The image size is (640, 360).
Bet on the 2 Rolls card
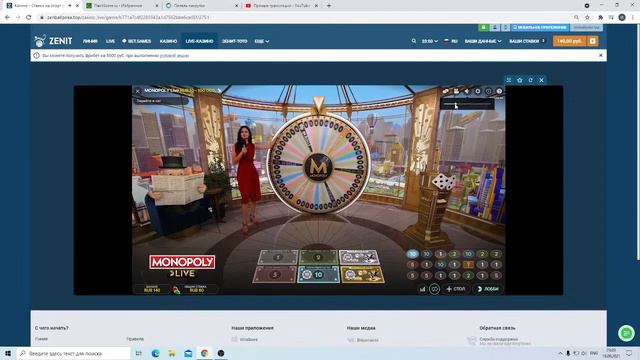click(359, 257)
